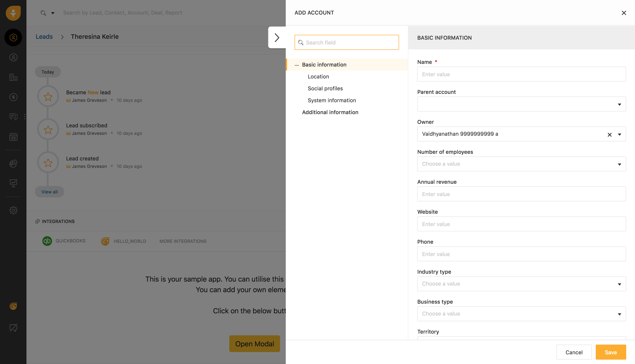Open the Leads module icon in sidebar

click(13, 37)
